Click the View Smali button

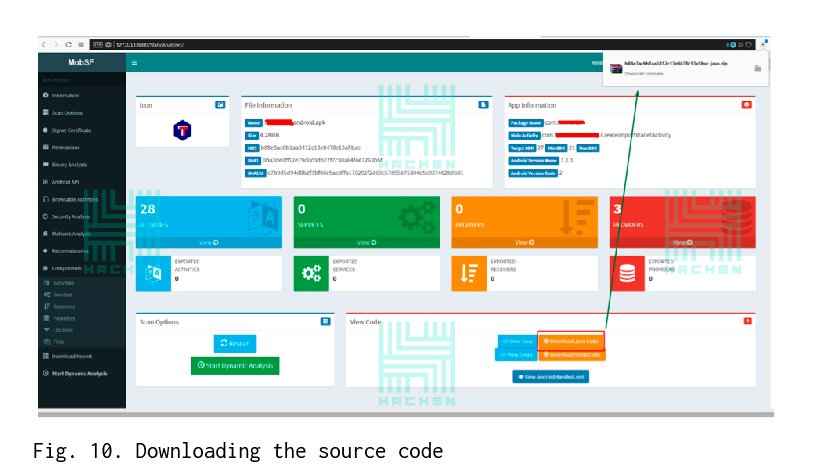coord(516,354)
